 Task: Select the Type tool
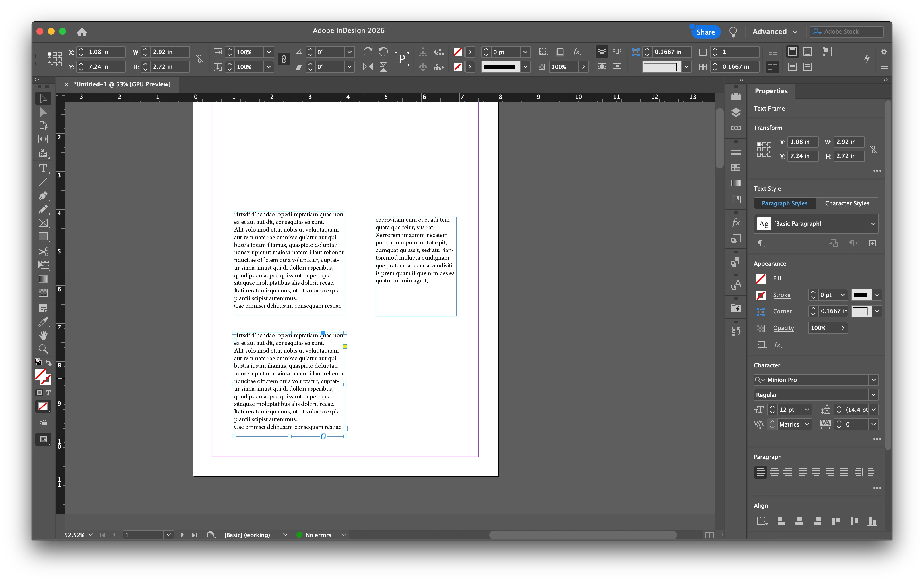43,169
